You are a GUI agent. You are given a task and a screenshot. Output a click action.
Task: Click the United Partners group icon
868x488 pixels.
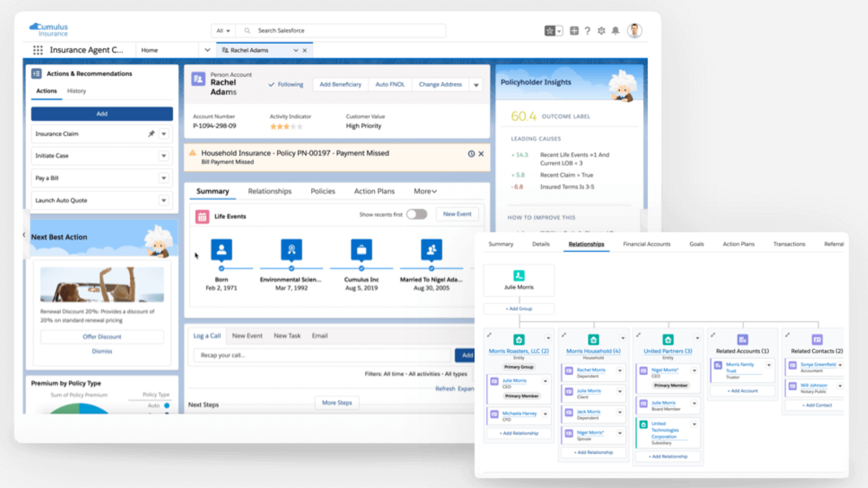[668, 339]
